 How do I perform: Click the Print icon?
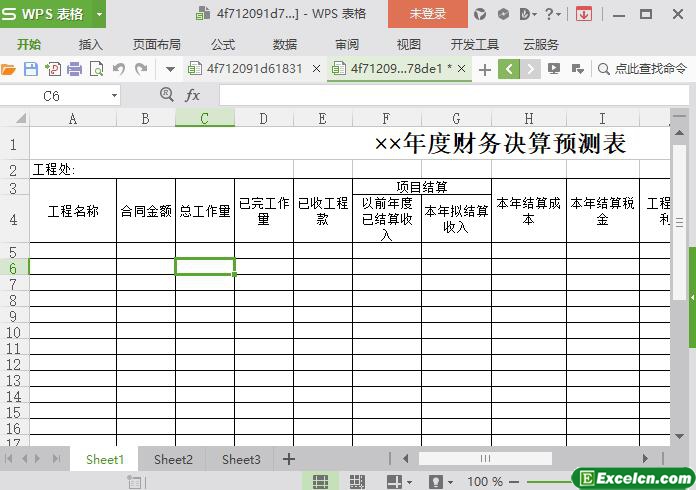pos(75,69)
